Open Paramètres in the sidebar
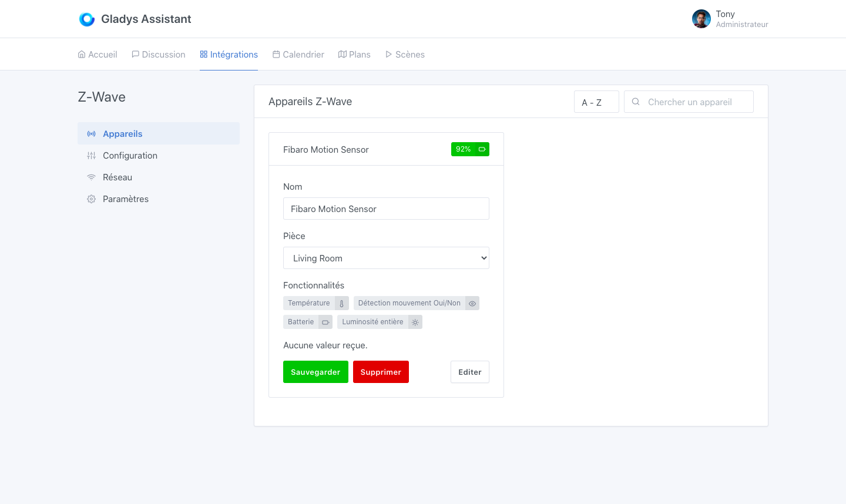This screenshot has height=504, width=846. pos(159,199)
